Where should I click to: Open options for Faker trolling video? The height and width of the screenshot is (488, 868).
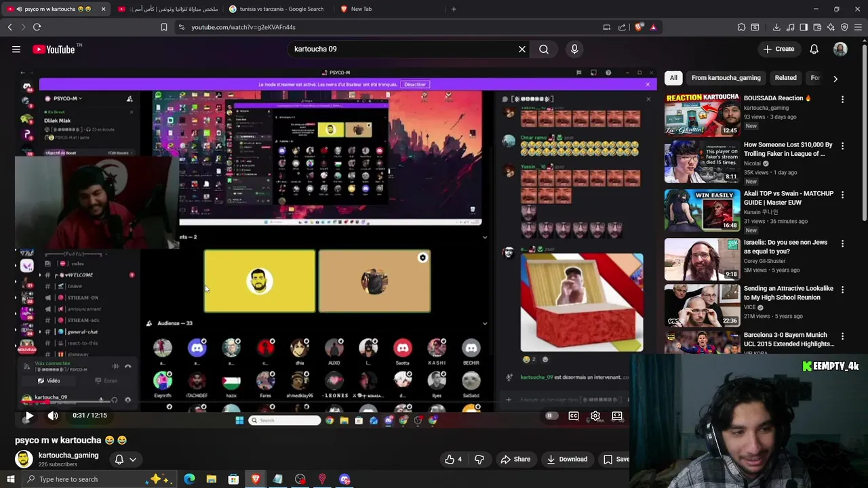[842, 146]
